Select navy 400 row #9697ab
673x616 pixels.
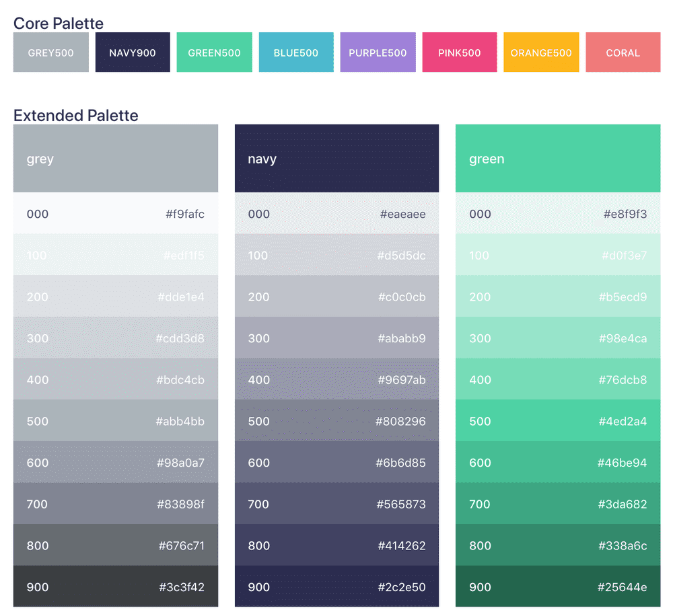(336, 379)
